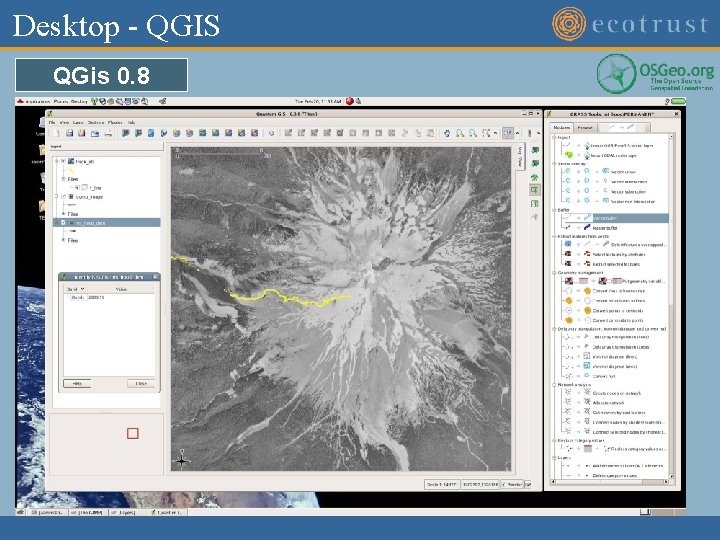Collapse the Geometry management group
This screenshot has width=720, height=540.
click(554, 273)
